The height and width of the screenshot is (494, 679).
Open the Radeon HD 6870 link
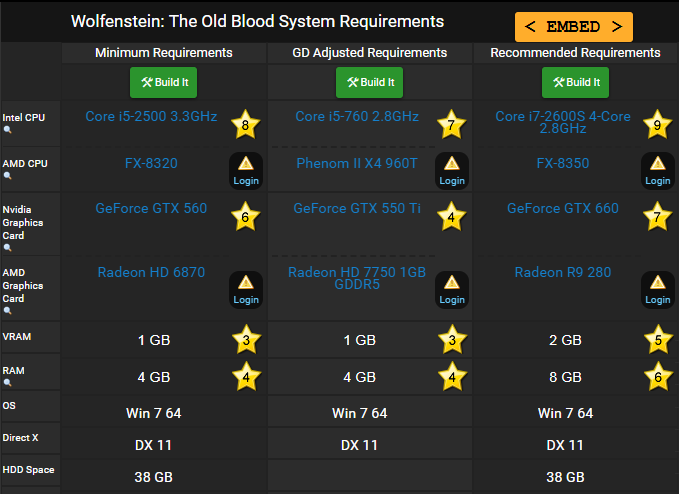click(x=151, y=272)
